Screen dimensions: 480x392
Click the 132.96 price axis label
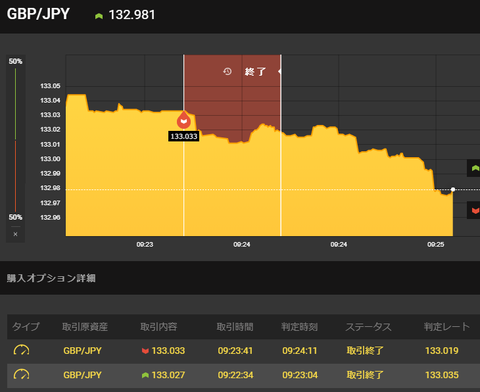point(50,218)
